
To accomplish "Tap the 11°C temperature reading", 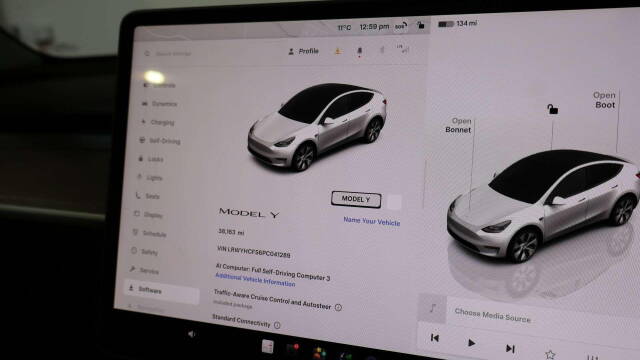I will (344, 28).
